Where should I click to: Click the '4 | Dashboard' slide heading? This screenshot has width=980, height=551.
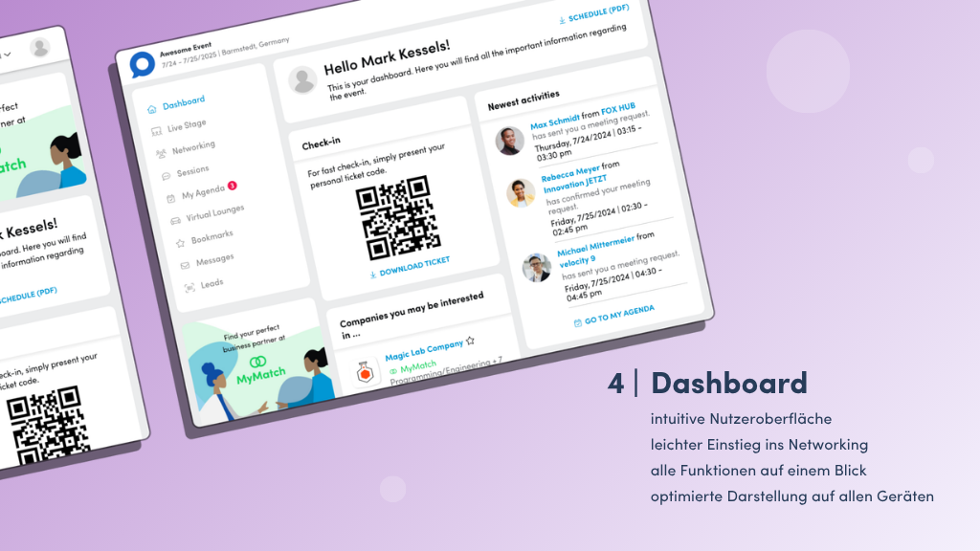coord(707,383)
